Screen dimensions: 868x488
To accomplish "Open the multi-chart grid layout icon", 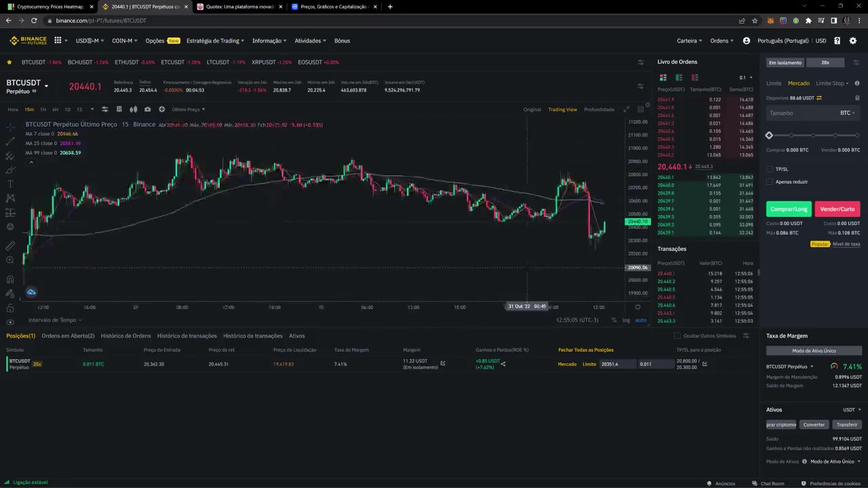I will [x=640, y=109].
